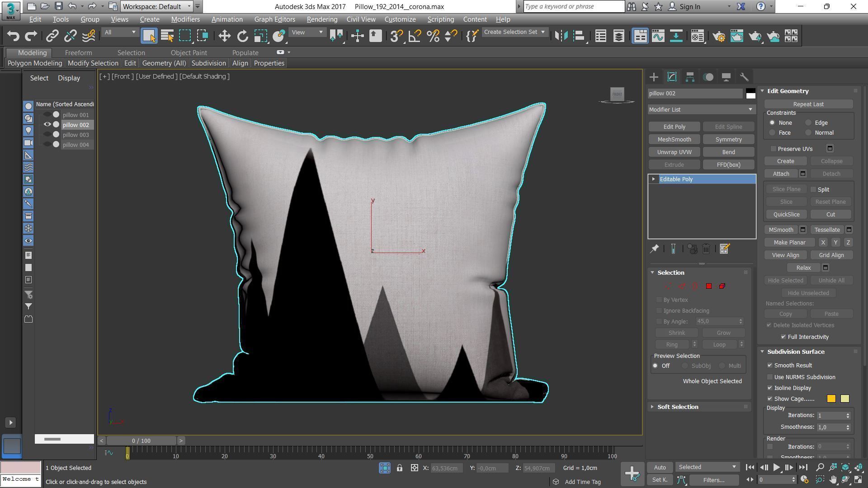Open the Scripting menu
The height and width of the screenshot is (488, 868).
click(440, 19)
